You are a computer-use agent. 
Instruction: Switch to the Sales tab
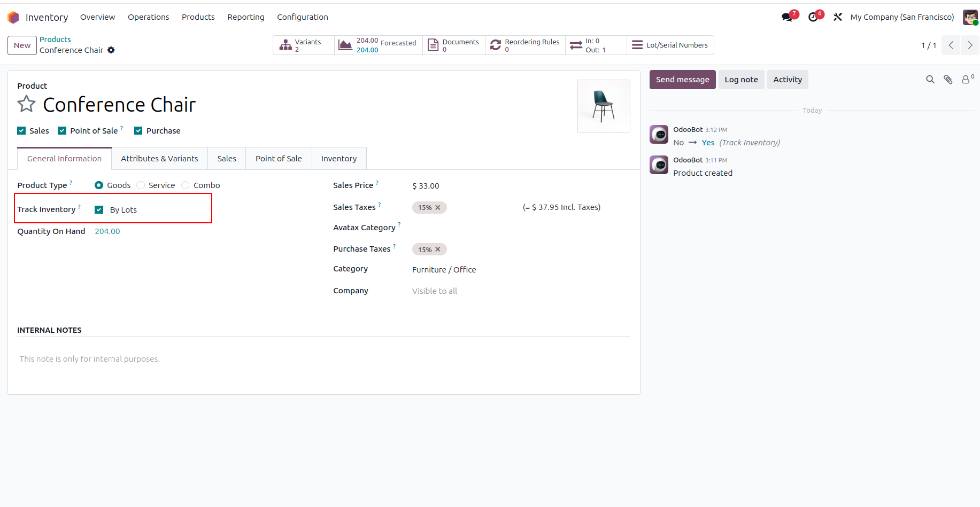tap(227, 159)
